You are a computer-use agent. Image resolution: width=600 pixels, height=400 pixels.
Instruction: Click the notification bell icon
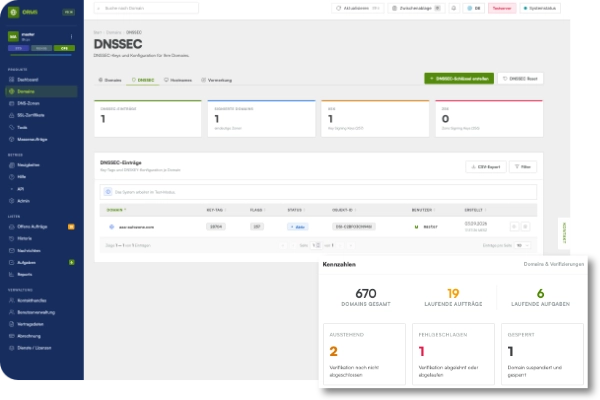click(x=454, y=8)
